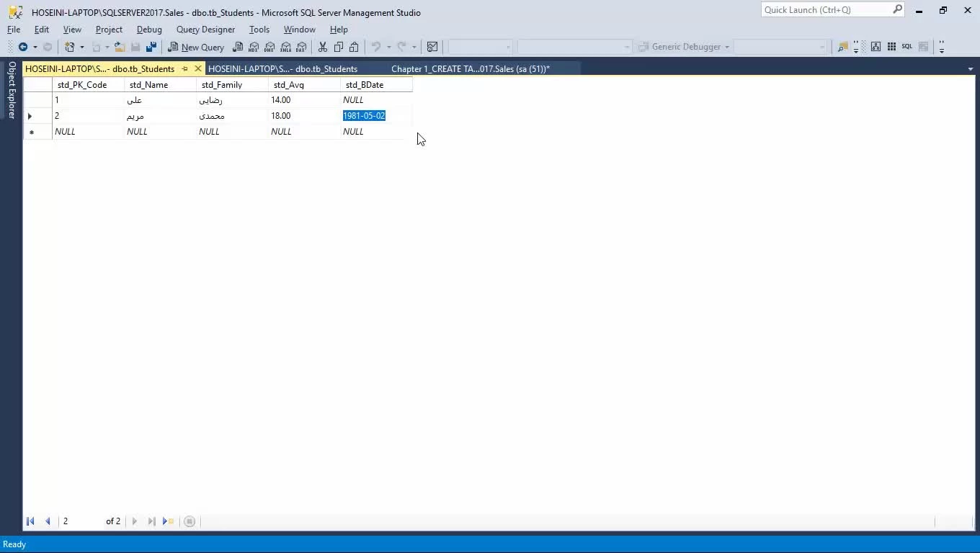Open a new DMX query
The width and height of the screenshot is (980, 553).
[269, 47]
